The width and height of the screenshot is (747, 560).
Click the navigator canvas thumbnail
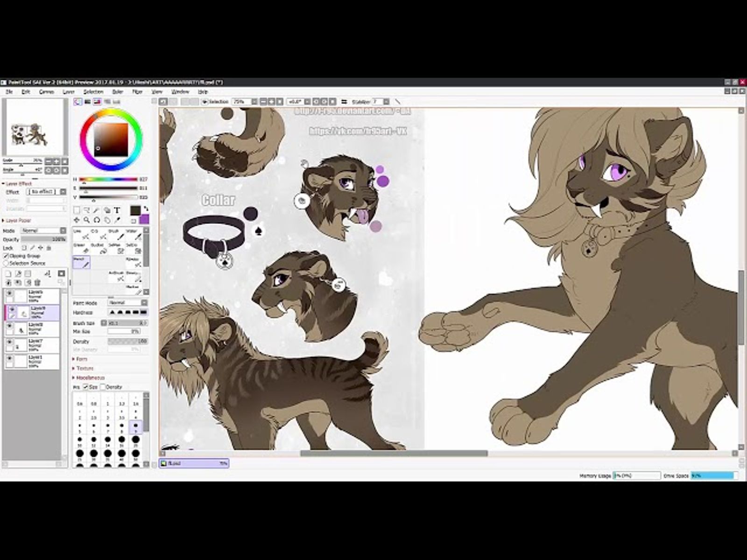click(35, 127)
